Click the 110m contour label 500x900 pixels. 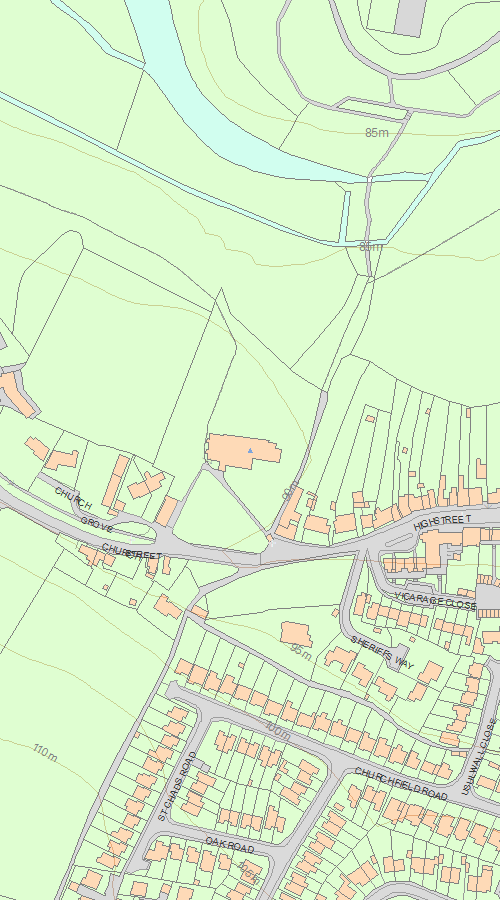[45, 753]
